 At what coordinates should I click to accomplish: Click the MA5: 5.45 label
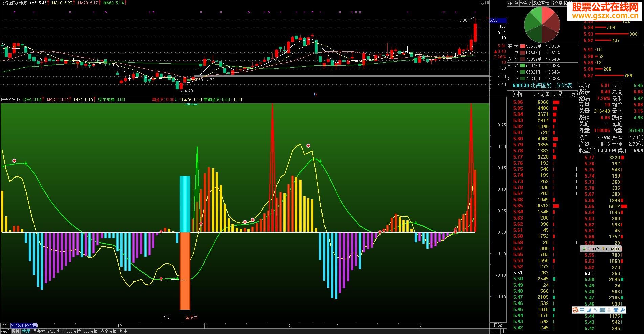click(x=38, y=3)
